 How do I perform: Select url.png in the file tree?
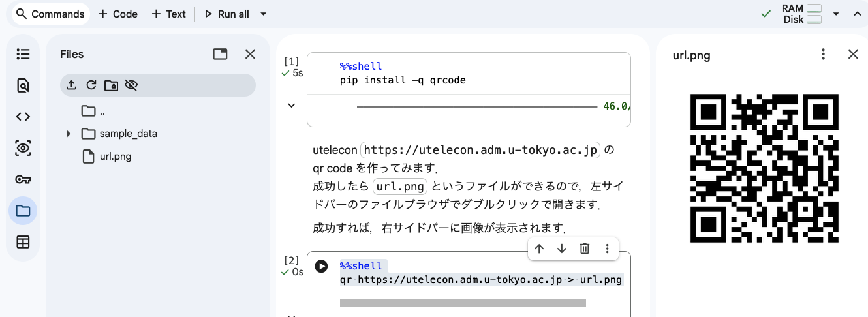click(116, 157)
